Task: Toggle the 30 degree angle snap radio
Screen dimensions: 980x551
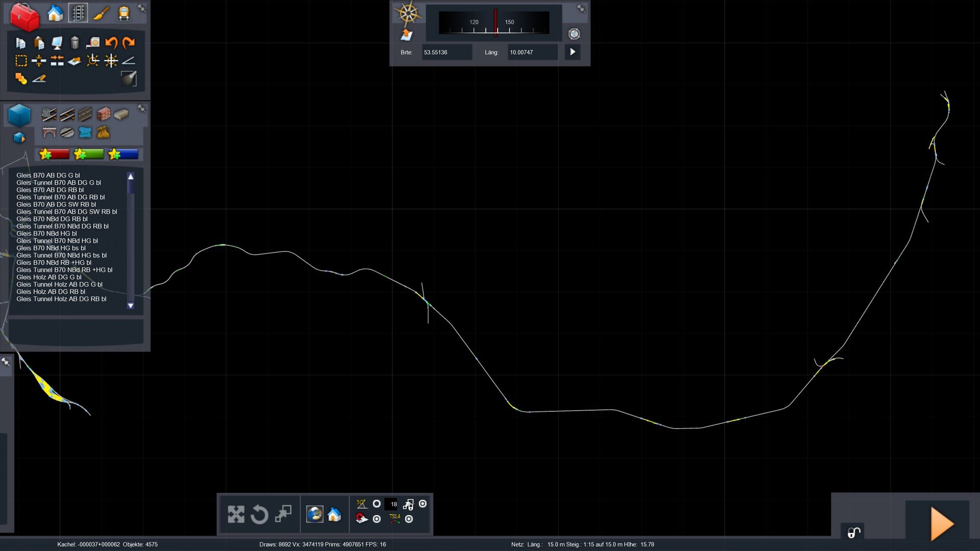Action: coord(377,504)
